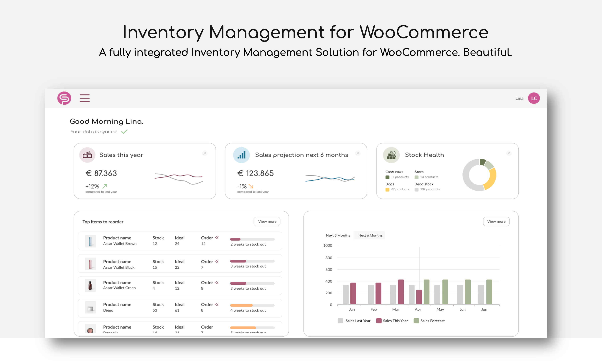Image resolution: width=602 pixels, height=364 pixels.
Task: Click the € 87.363 sales value
Action: pyautogui.click(x=101, y=173)
